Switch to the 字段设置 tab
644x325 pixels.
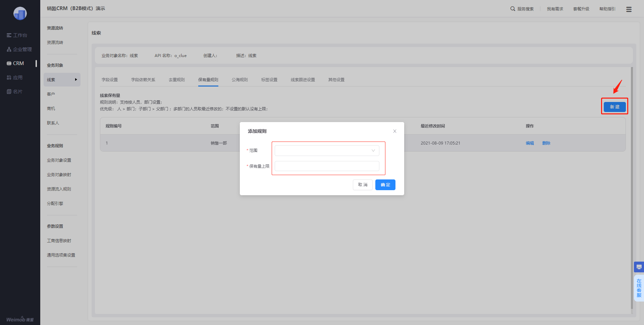click(110, 80)
